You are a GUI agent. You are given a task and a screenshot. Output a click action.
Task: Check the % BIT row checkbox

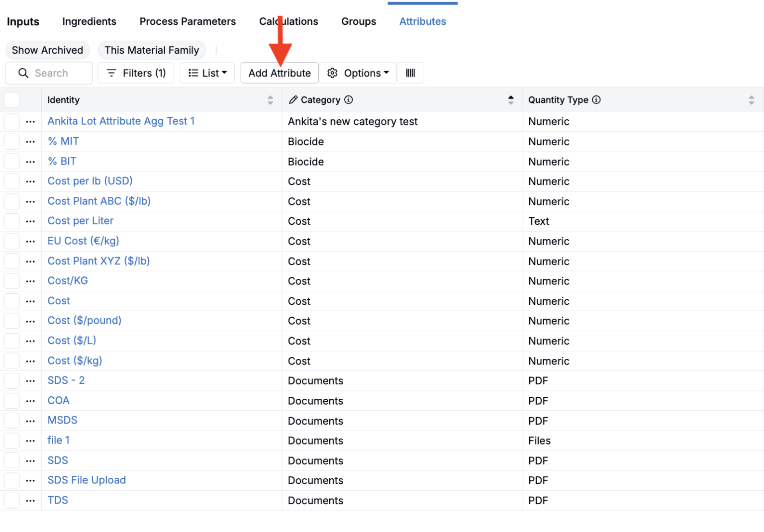pos(12,162)
